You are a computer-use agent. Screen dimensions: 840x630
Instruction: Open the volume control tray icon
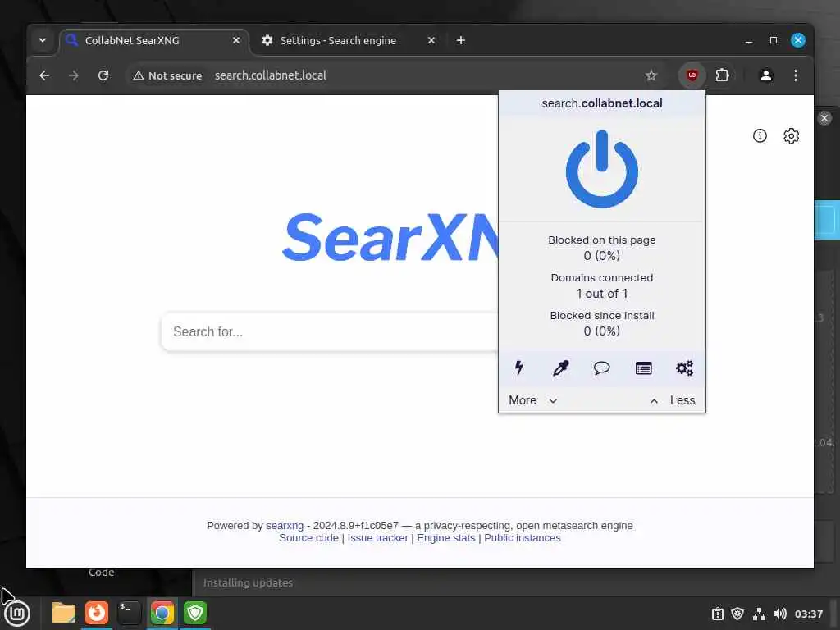[x=781, y=614]
